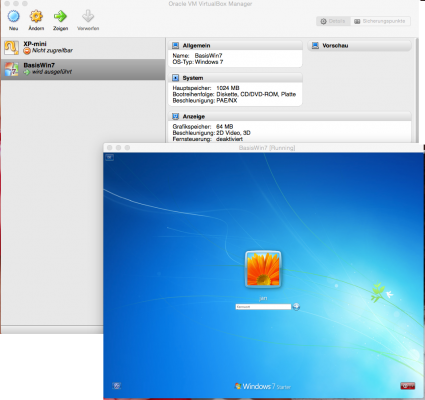Open VM settings with Ändern gear icon

point(36,16)
